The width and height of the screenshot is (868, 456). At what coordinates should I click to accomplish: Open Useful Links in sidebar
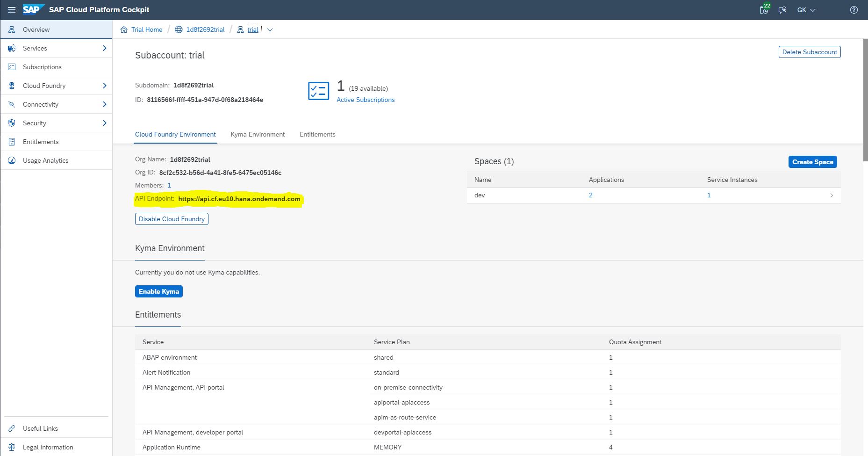tap(40, 428)
